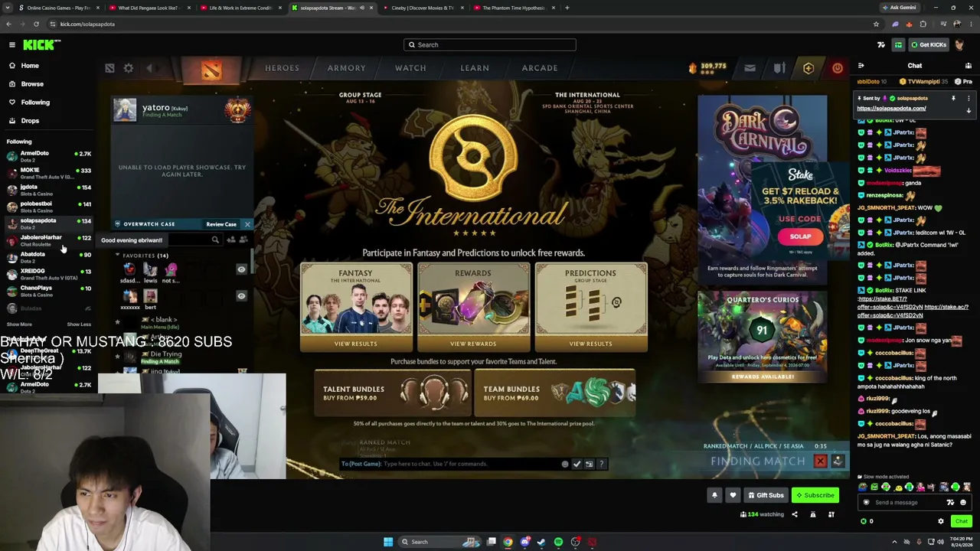The image size is (980, 551).
Task: Open the pinned solapsapdota.com link
Action: [891, 109]
